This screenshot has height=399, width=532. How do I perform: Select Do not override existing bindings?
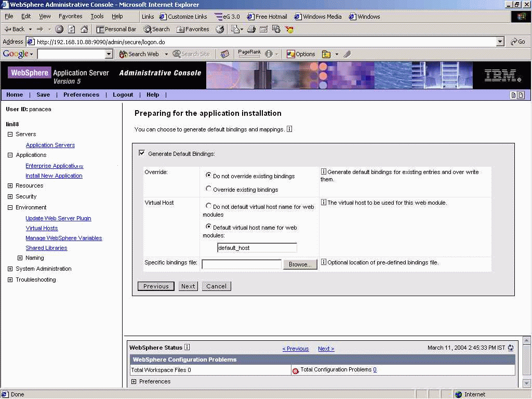point(208,175)
